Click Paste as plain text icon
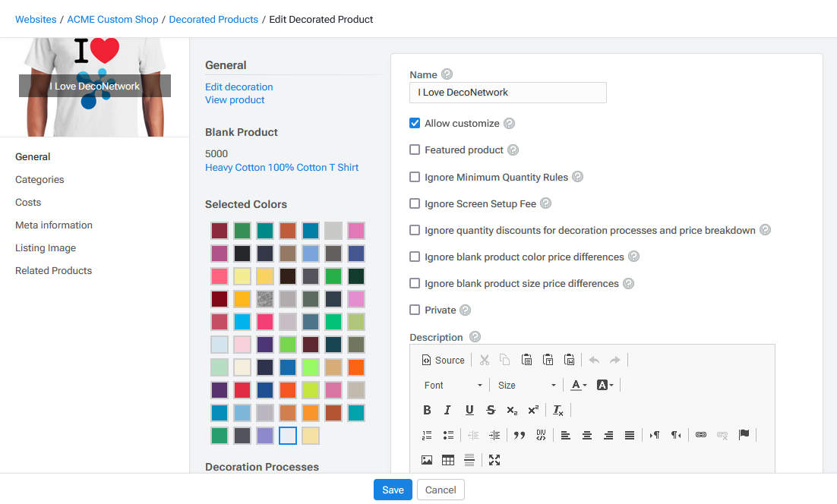This screenshot has width=837, height=504. pos(548,360)
